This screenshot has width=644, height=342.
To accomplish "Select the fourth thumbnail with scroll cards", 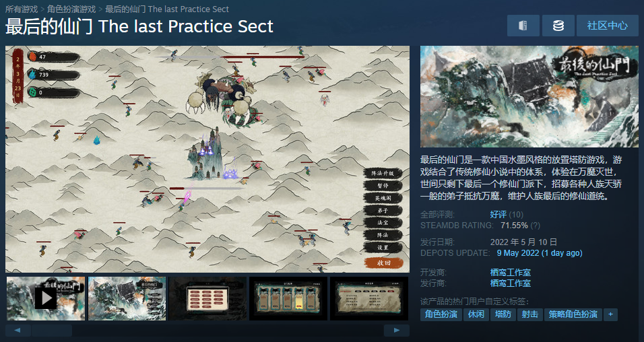I will [288, 298].
